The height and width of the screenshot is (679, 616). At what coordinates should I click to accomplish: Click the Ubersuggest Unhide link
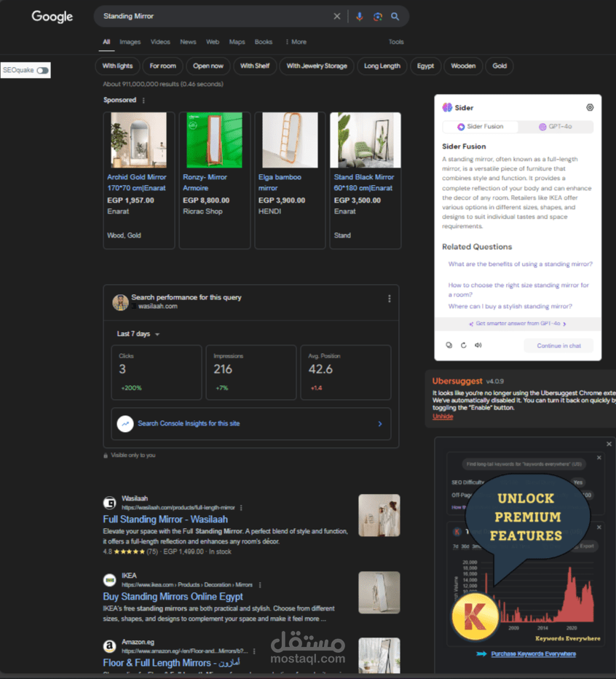443,416
